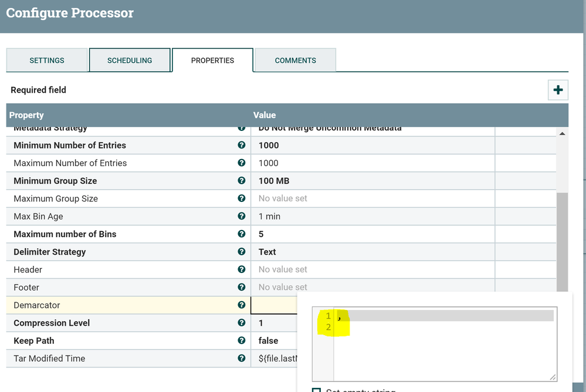This screenshot has width=586, height=392.
Task: Add a new property with plus button
Action: pos(558,90)
